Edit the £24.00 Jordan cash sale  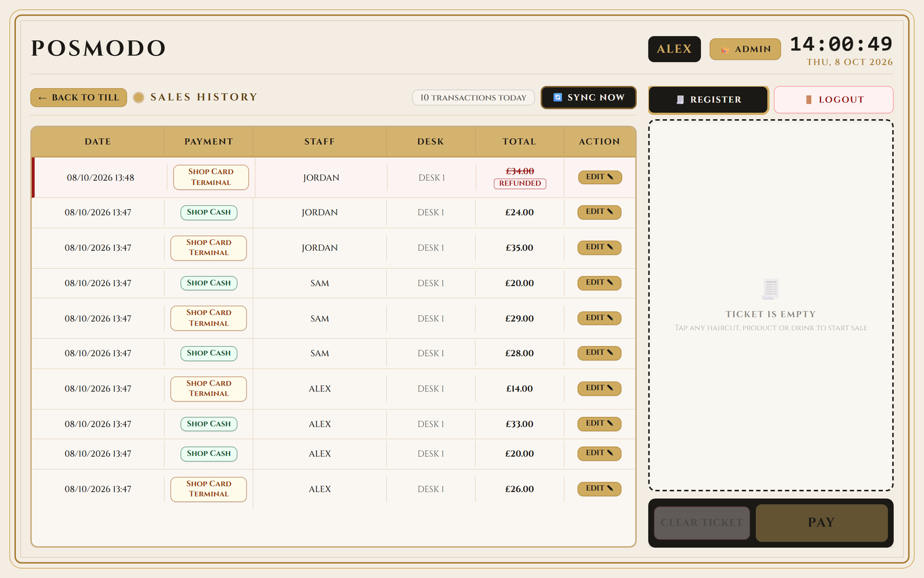(599, 212)
